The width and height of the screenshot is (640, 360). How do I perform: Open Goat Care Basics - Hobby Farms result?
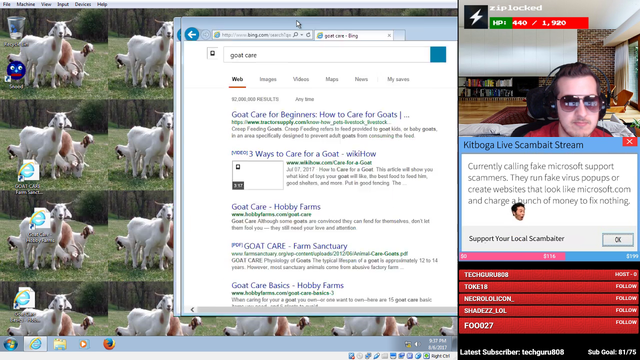(287, 285)
